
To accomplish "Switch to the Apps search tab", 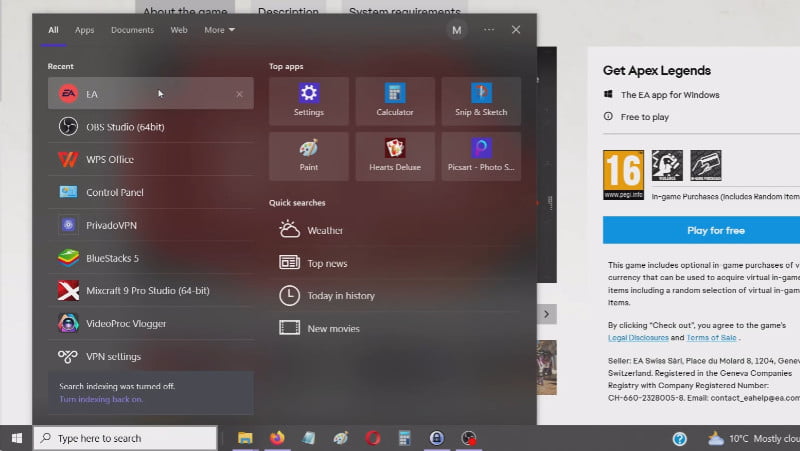I will (x=84, y=30).
